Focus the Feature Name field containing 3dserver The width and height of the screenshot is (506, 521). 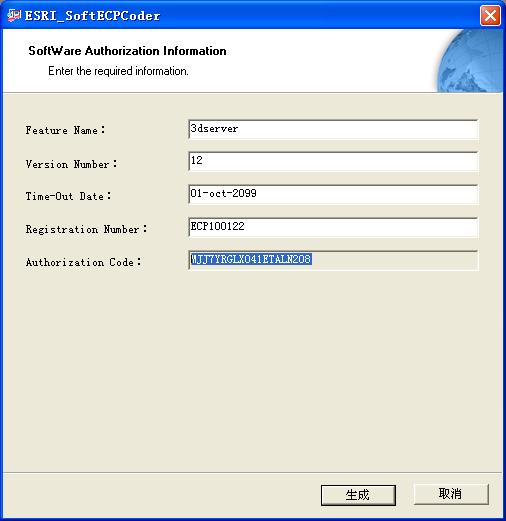[x=333, y=129]
